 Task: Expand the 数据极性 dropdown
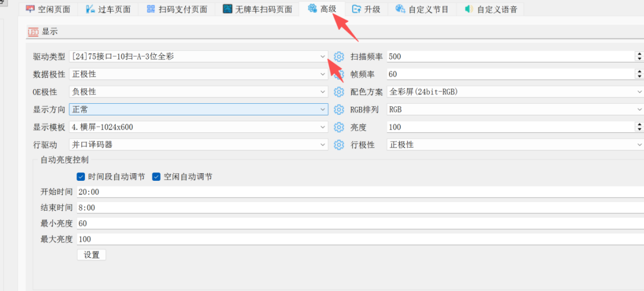coord(323,74)
